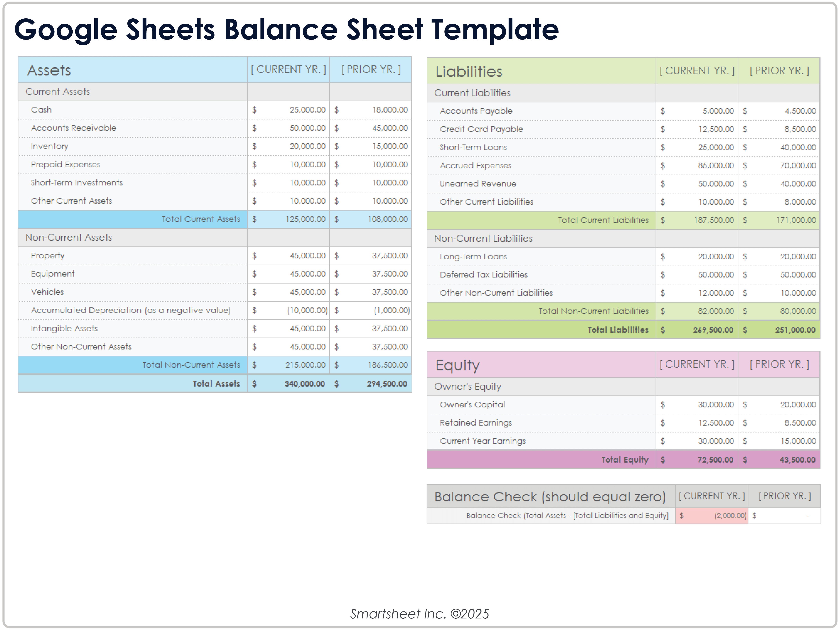Click the [ CURRENT YR. ] header under Assets

pyautogui.click(x=289, y=69)
